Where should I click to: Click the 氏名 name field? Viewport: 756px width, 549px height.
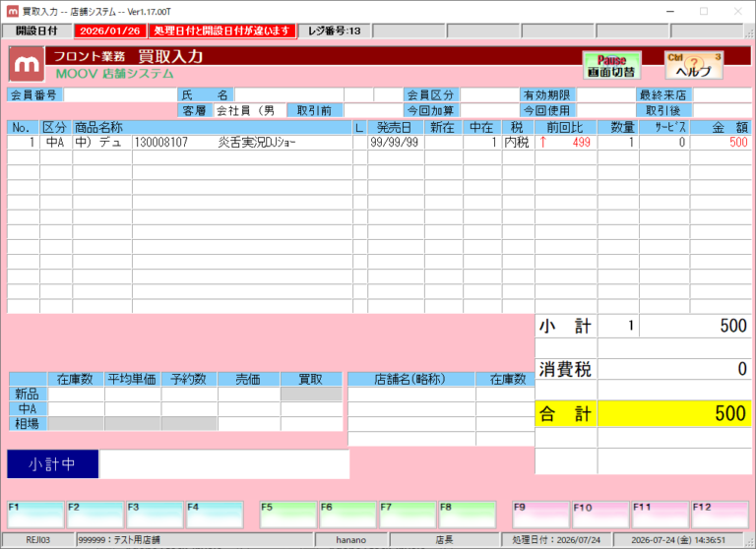coord(288,95)
